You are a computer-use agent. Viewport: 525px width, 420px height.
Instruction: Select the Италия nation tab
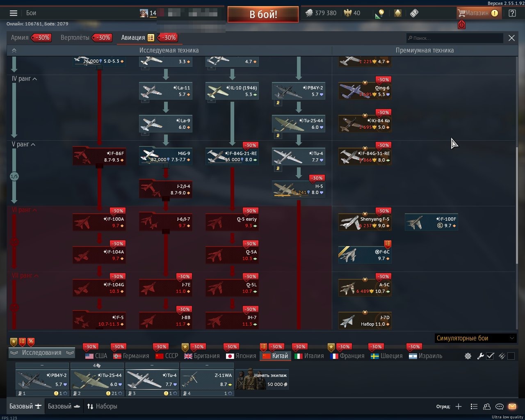309,356
